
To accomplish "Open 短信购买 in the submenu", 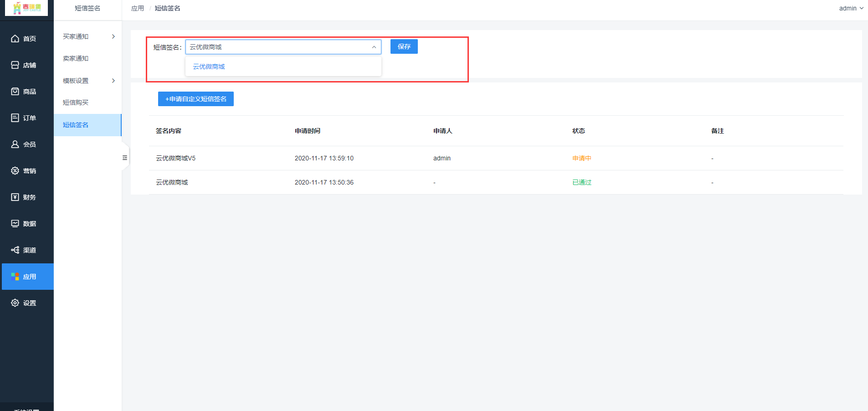I will (x=76, y=103).
